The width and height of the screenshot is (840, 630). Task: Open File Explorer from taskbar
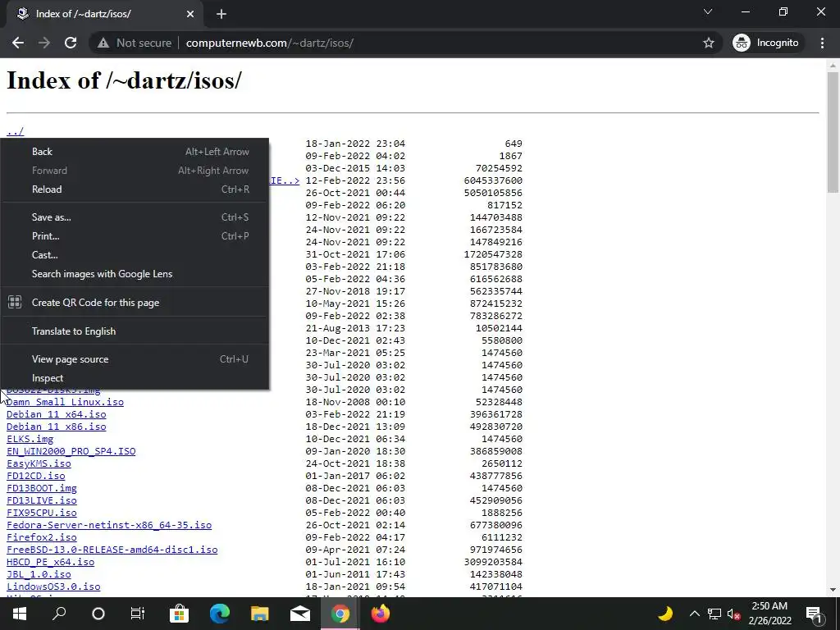260,614
